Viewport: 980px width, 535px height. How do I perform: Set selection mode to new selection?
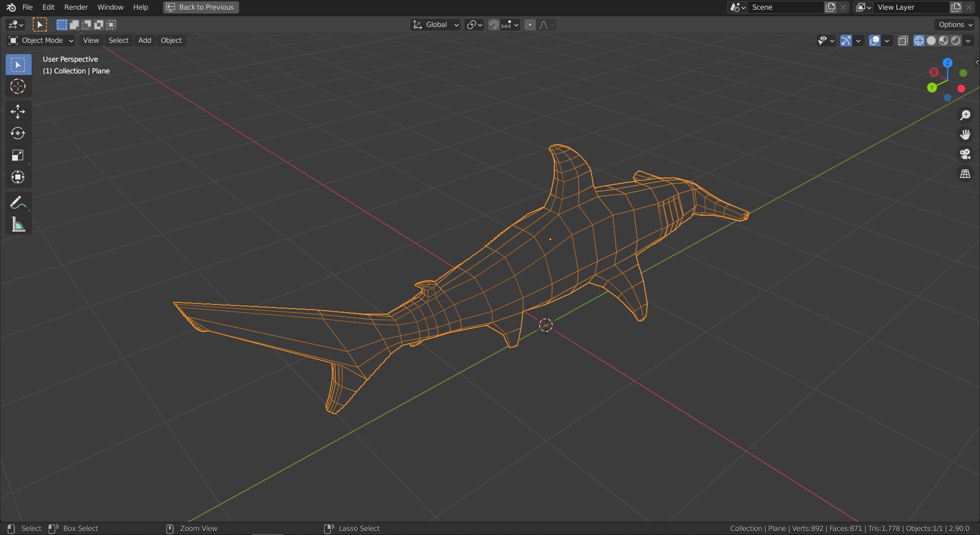pyautogui.click(x=62, y=24)
